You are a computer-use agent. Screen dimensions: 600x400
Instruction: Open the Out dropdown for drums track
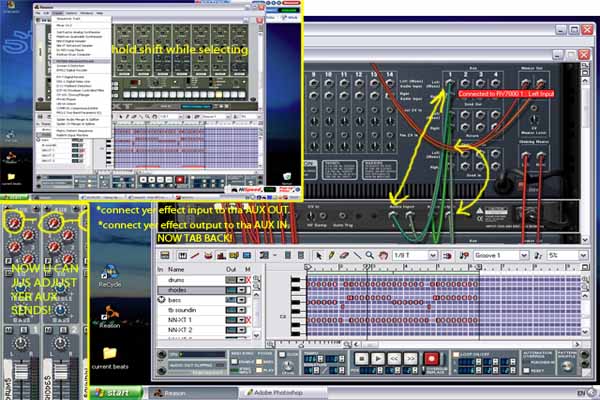tap(241, 280)
